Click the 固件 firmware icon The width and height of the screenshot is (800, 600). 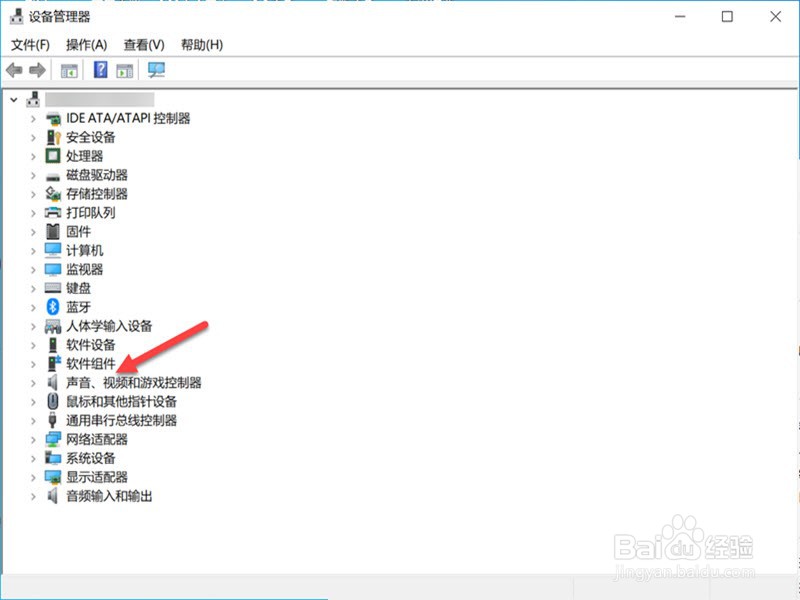[x=53, y=232]
